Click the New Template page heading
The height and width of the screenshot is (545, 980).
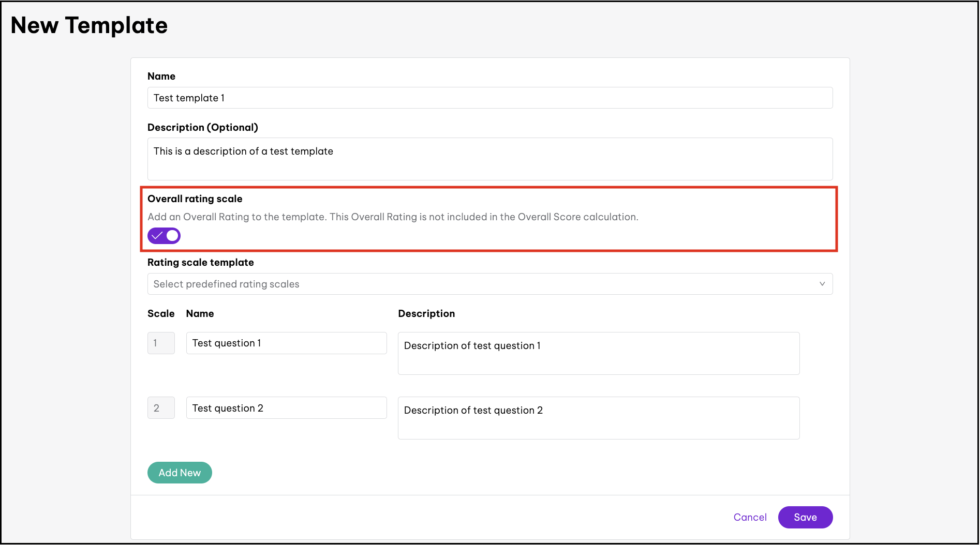89,25
